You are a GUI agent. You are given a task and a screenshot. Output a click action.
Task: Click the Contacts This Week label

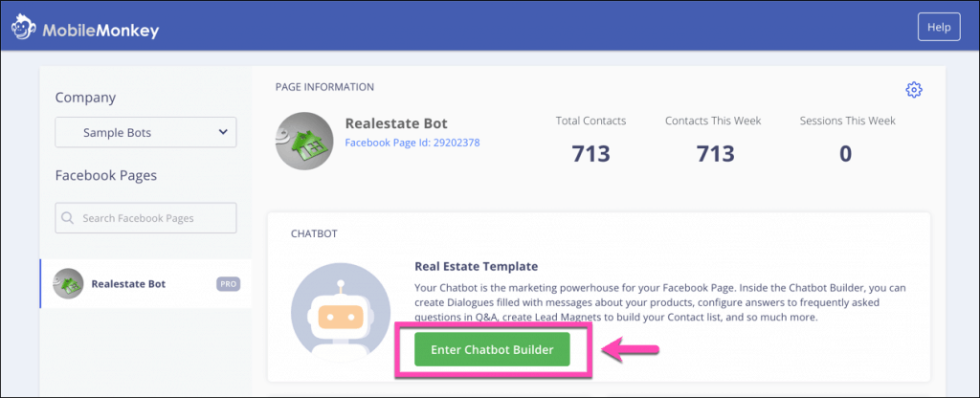coord(713,121)
